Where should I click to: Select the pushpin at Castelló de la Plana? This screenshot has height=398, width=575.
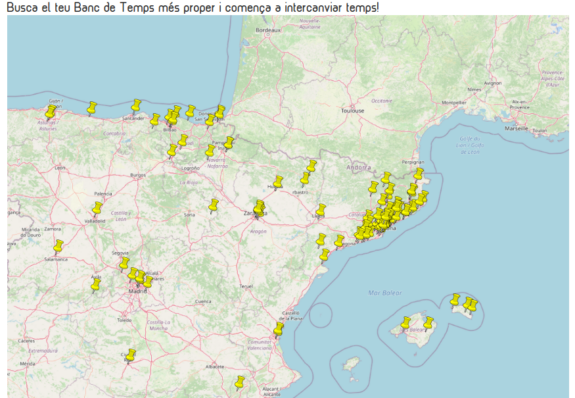(x=278, y=329)
